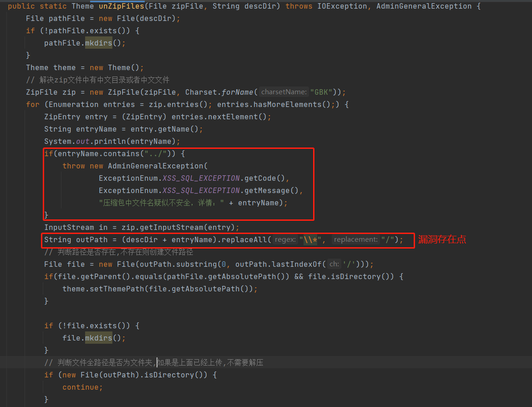Click mkdirs in the file.mkdirs() call
This screenshot has width=532, height=407.
[x=98, y=338]
